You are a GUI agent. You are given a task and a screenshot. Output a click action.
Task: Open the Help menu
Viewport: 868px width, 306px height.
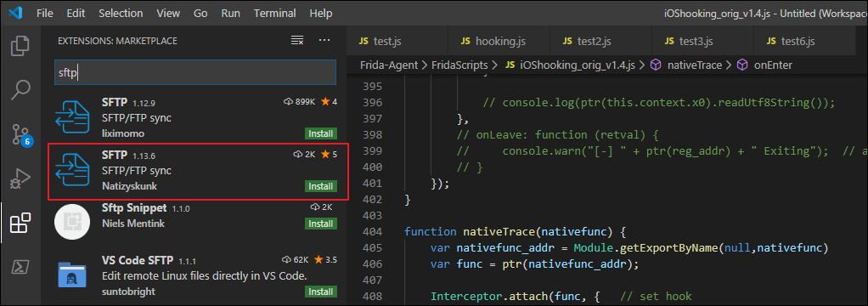click(x=321, y=13)
